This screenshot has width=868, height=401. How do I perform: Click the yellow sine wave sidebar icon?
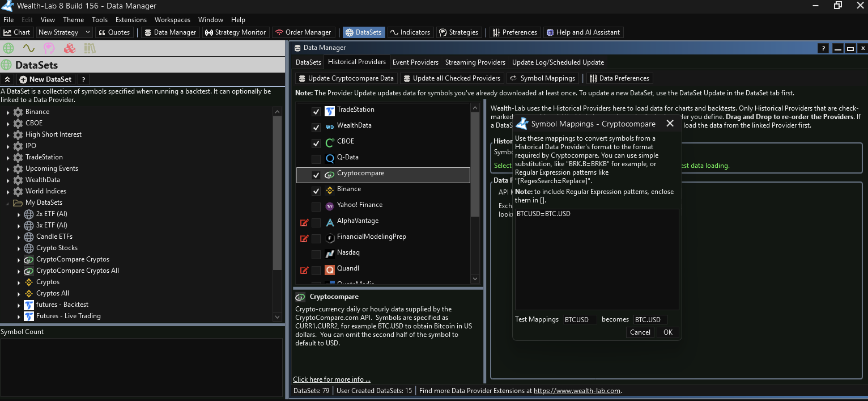(28, 48)
